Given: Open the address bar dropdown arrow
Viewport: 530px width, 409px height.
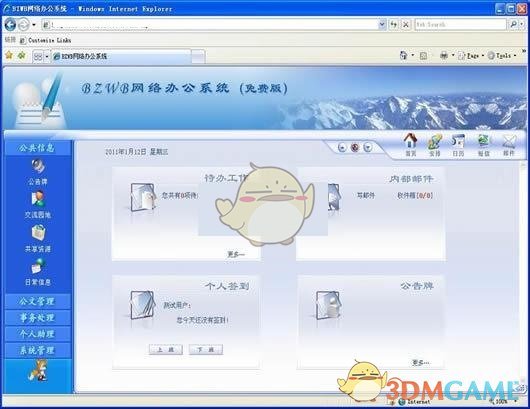Looking at the screenshot, I should pos(382,24).
